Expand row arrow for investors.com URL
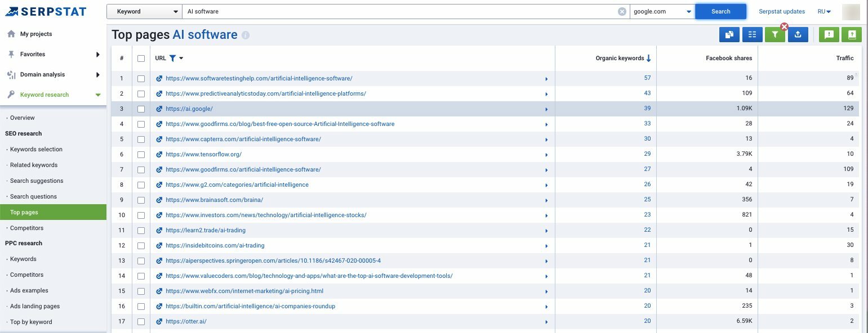The height and width of the screenshot is (333, 868). pyautogui.click(x=546, y=215)
